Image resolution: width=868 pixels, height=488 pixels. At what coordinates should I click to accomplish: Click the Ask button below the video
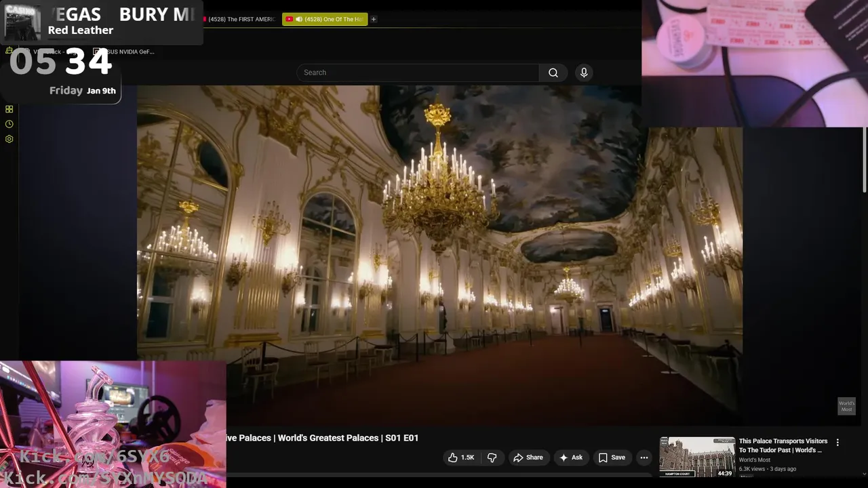point(570,457)
